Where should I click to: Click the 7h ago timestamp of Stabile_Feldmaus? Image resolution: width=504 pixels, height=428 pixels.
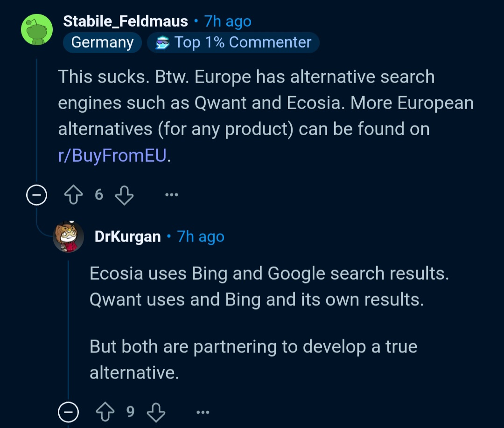click(228, 21)
